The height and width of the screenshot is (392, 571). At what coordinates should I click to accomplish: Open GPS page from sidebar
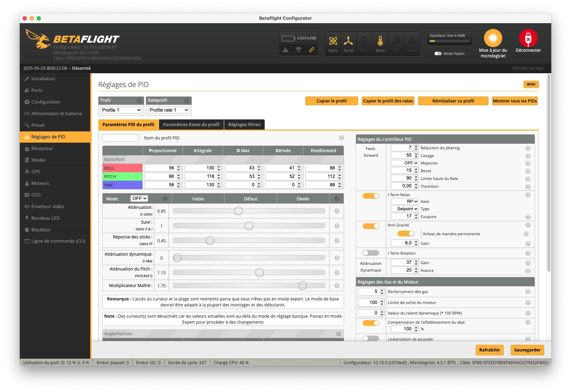(55, 172)
